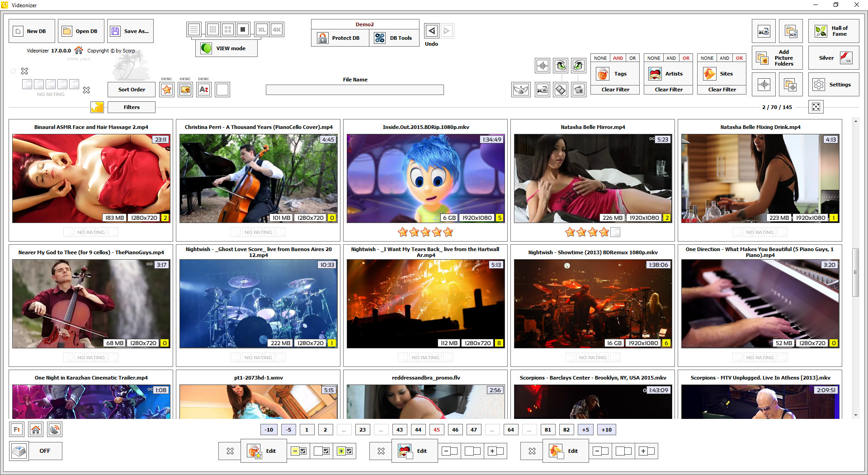Screen dimensions: 868x475
Task: Toggle VIEW mode
Action: (x=226, y=48)
